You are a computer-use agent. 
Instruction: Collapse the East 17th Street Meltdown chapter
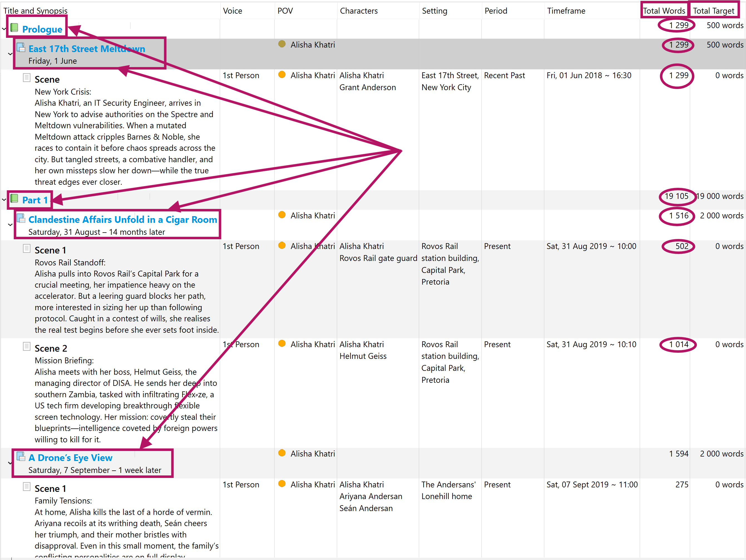pos(10,54)
